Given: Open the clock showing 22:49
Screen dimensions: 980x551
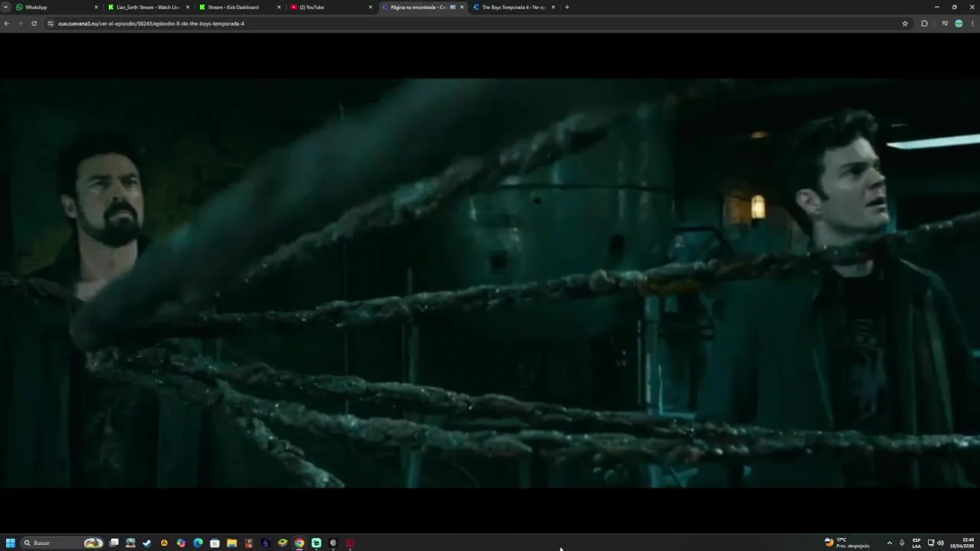Looking at the screenshot, I should (x=962, y=543).
